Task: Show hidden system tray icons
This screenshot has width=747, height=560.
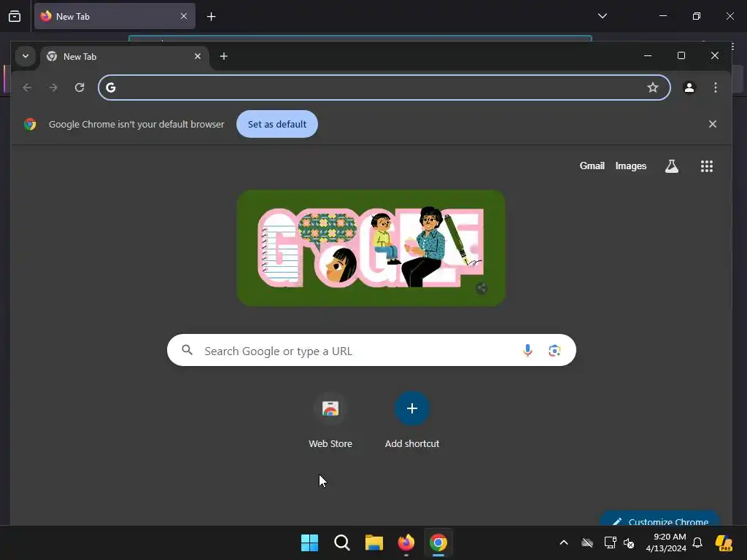Action: [564, 542]
